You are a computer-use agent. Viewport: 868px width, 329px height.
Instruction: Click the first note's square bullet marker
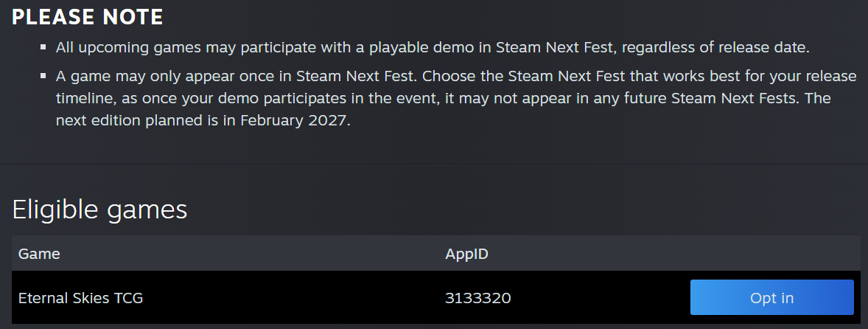pyautogui.click(x=43, y=48)
